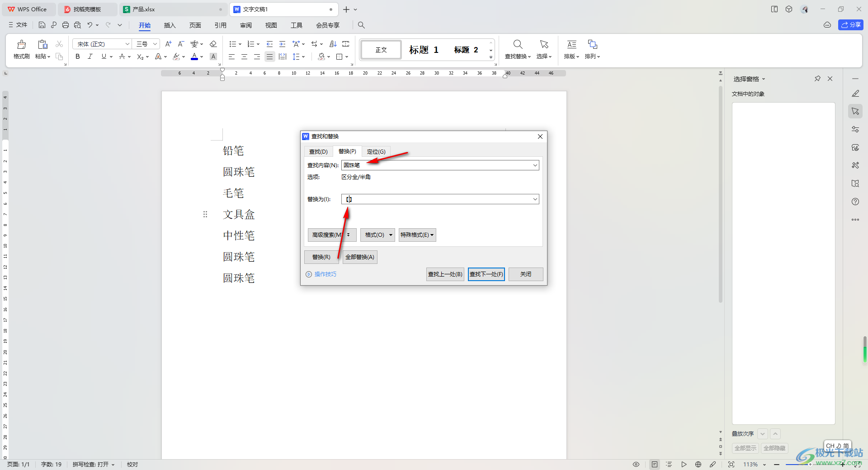Open the font name dropdown

tap(127, 44)
